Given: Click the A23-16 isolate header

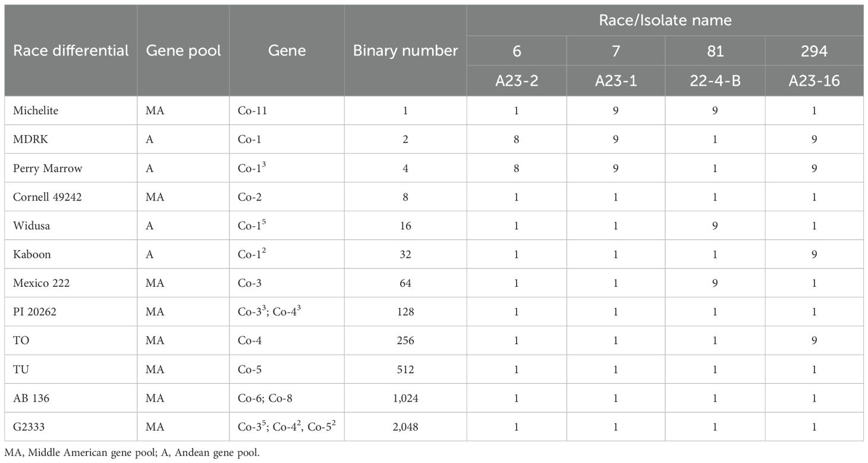Looking at the screenshot, I should [814, 81].
